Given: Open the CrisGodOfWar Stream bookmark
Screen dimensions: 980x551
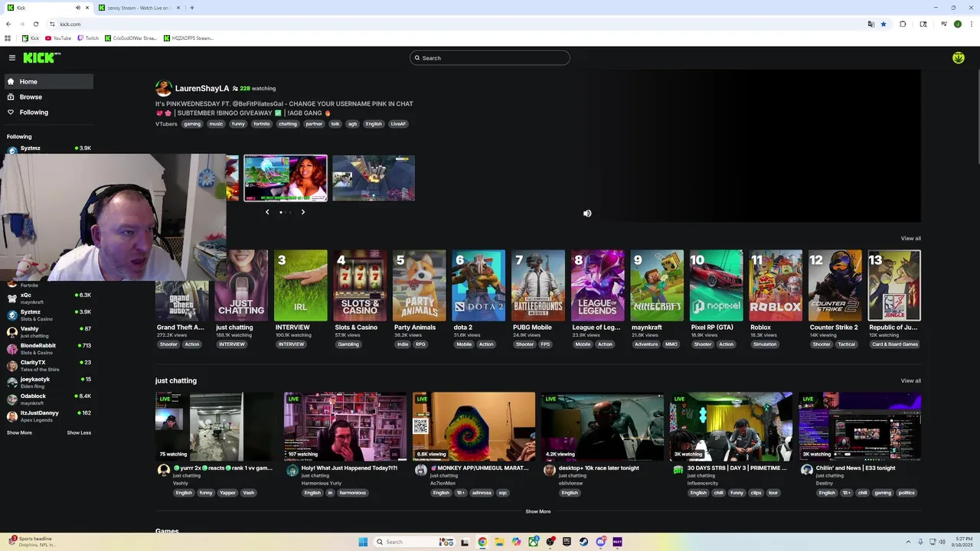Looking at the screenshot, I should pyautogui.click(x=131, y=38).
